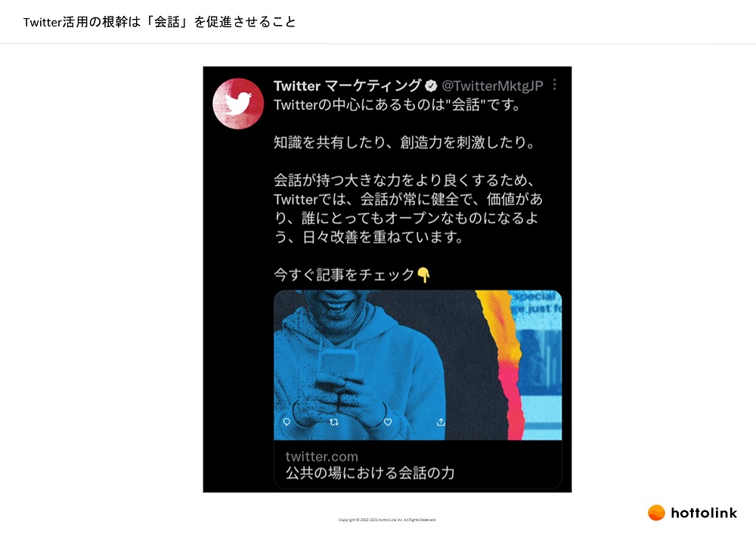Viewport: 756px width, 534px height.
Task: Click the line 知識を共有したり、創造力を刺激したり
Action: pos(404,142)
